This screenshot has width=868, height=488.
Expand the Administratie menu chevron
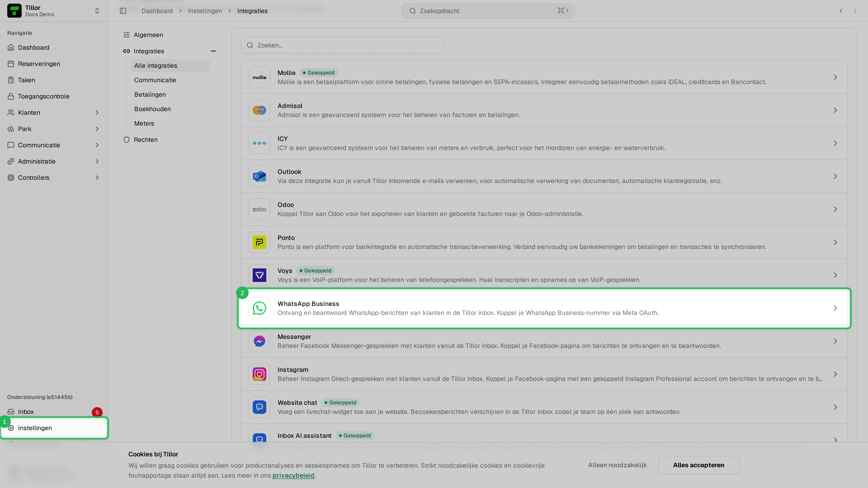click(x=97, y=161)
